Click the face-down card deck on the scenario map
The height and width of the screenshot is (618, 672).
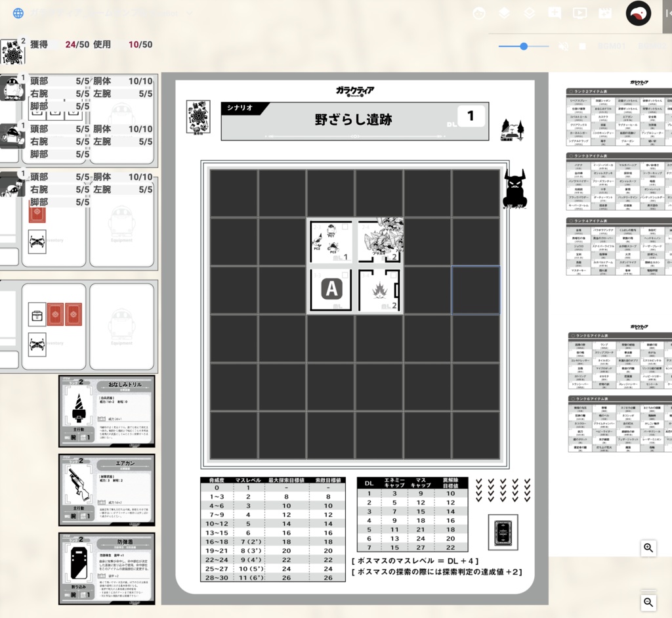(x=502, y=533)
